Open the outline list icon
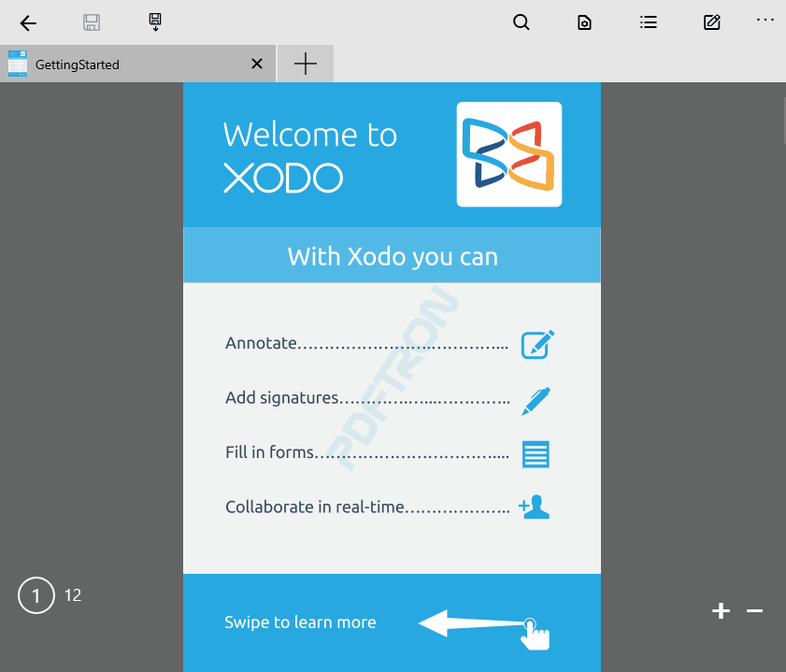 (649, 22)
